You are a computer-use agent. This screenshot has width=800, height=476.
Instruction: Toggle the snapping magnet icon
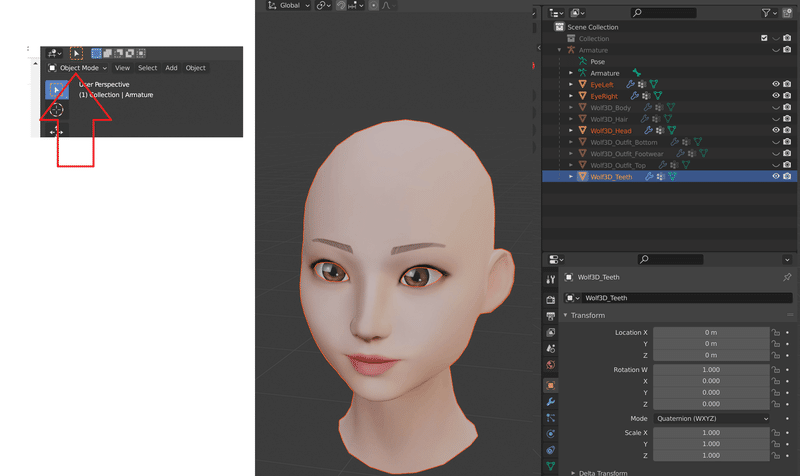(x=341, y=5)
